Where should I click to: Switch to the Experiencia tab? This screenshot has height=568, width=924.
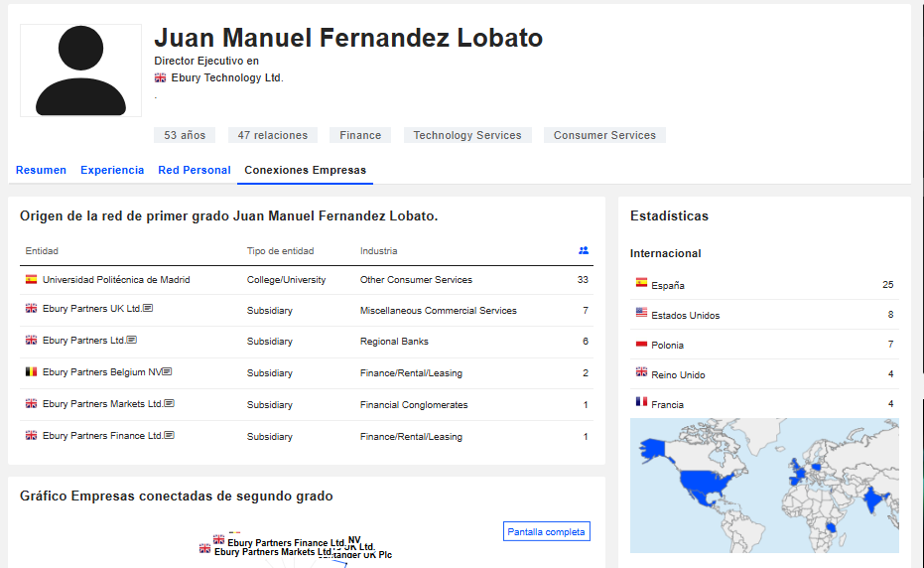point(112,170)
